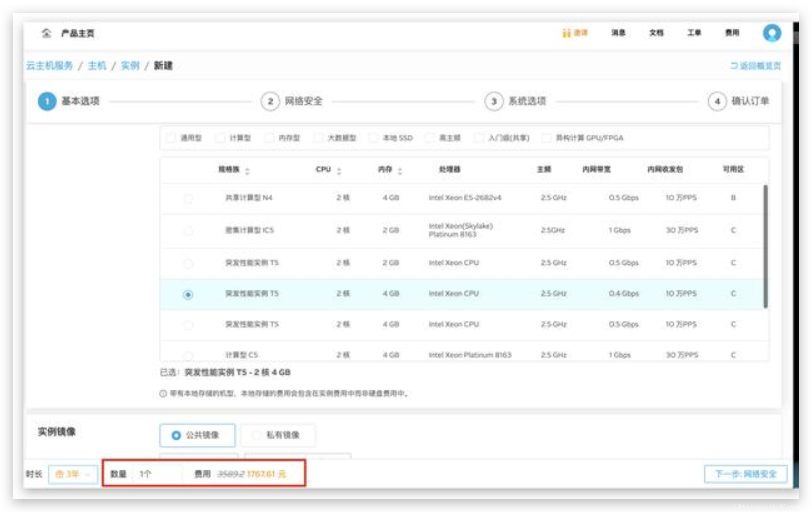Click the 下一步: 网络安全 button

[x=746, y=474]
